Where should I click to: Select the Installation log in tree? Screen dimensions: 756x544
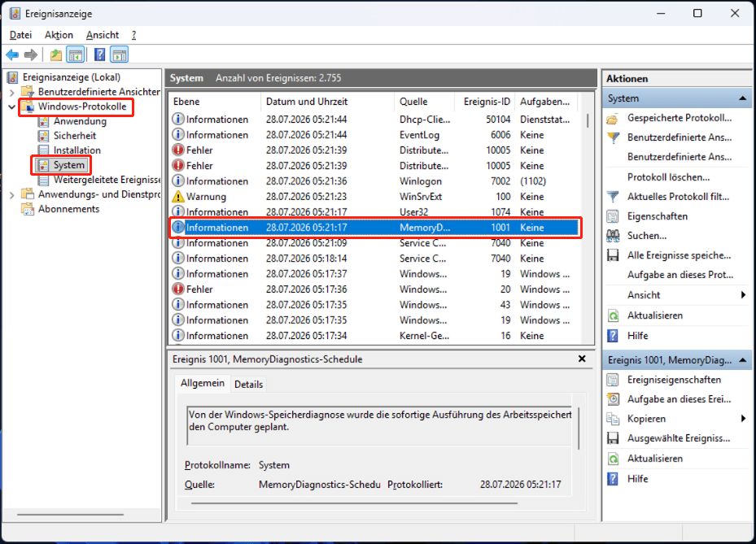tap(77, 150)
